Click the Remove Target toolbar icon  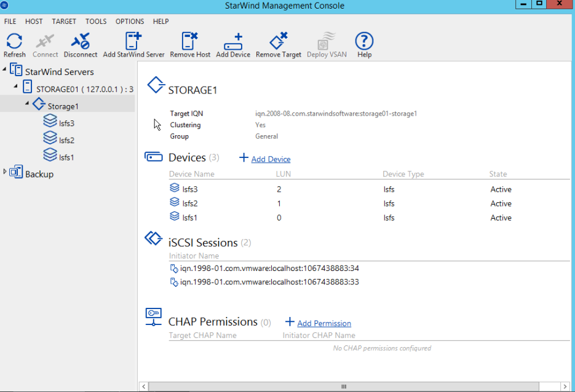[x=279, y=41]
